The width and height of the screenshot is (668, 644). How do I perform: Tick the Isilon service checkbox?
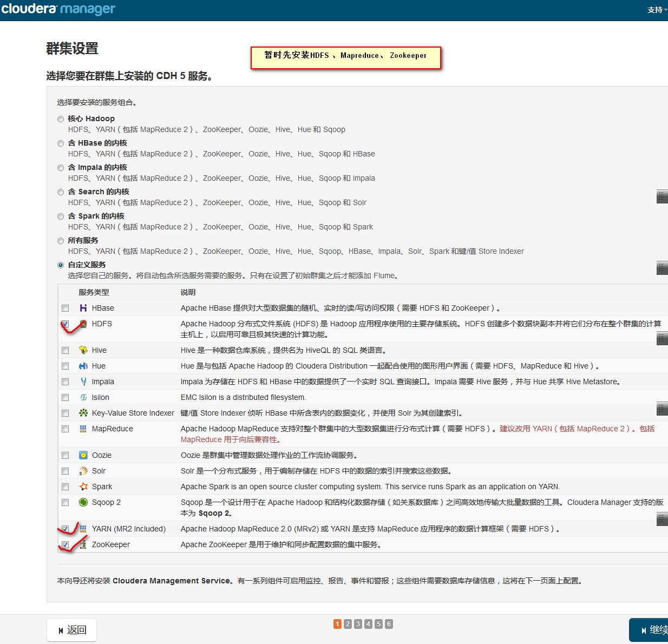66,398
